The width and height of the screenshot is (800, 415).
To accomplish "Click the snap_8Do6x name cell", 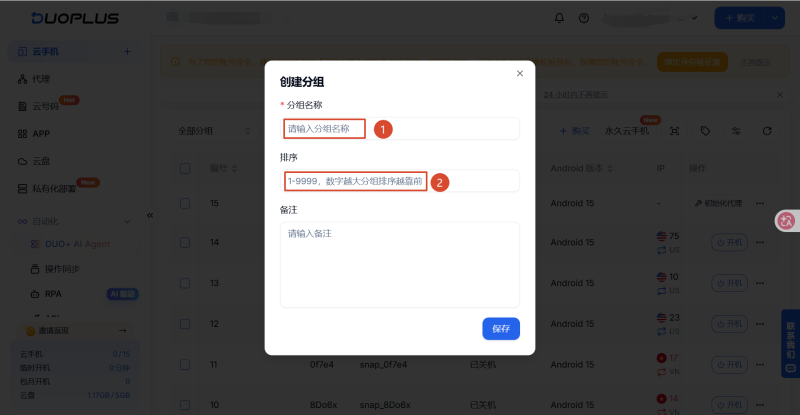I will (x=385, y=405).
